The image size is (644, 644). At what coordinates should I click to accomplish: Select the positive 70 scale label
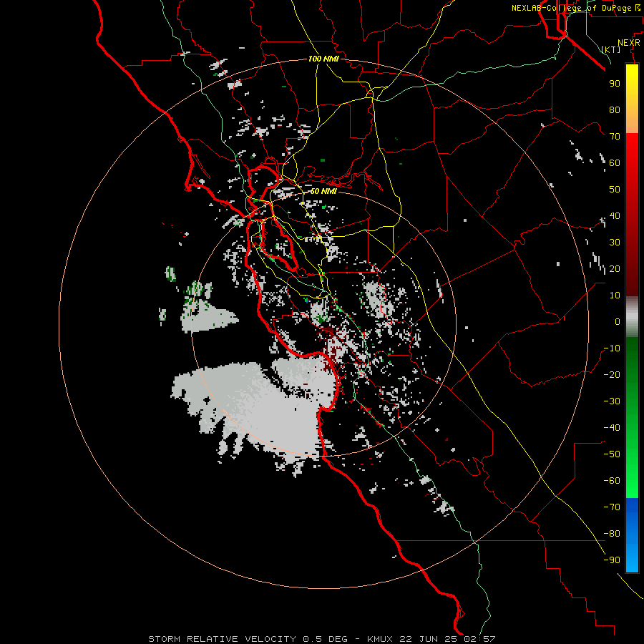click(615, 137)
